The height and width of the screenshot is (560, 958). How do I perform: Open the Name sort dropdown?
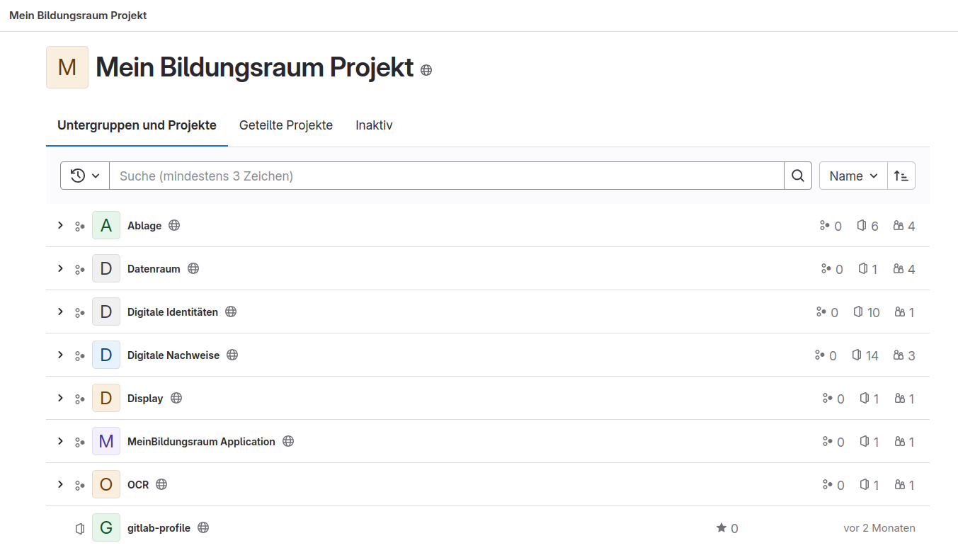853,176
